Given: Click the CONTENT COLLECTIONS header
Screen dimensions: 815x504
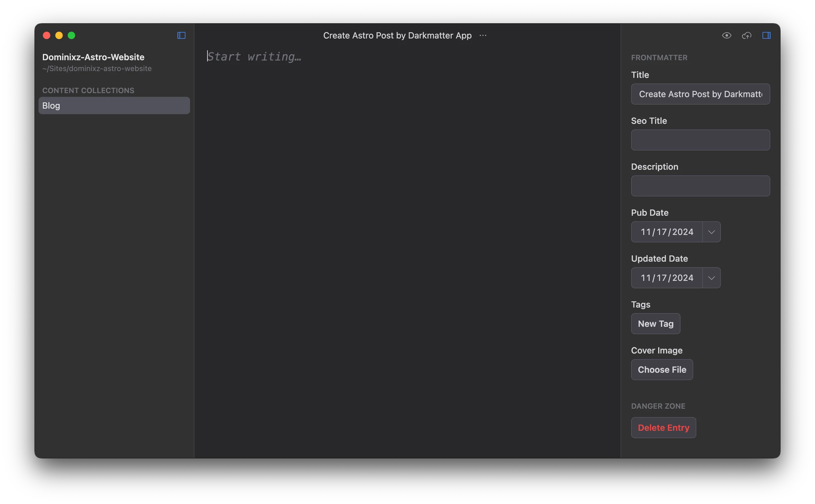Looking at the screenshot, I should click(88, 90).
